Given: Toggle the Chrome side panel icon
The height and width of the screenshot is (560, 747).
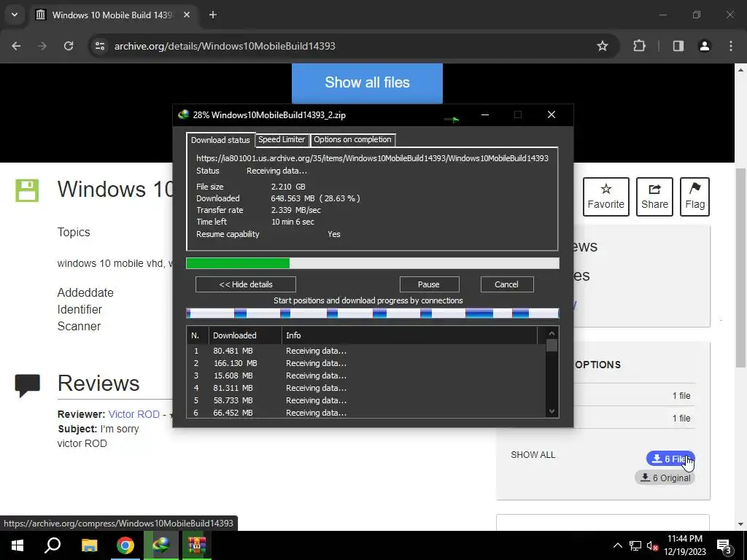Looking at the screenshot, I should pyautogui.click(x=678, y=46).
